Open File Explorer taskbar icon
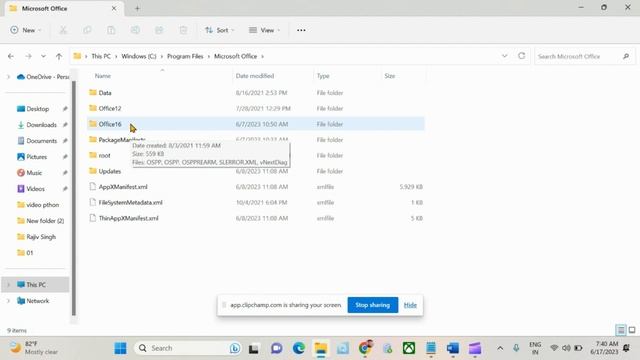The width and height of the screenshot is (640, 360). click(321, 348)
